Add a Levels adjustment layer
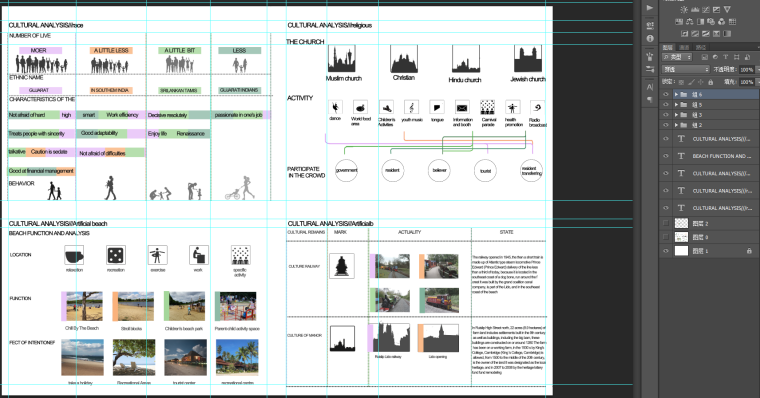Viewport: 760px width, 398px height. click(x=695, y=9)
